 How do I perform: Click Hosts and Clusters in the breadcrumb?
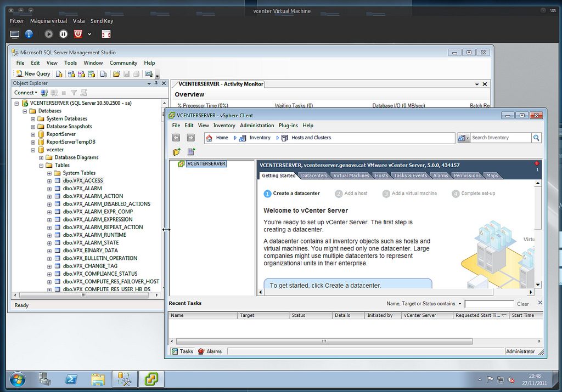(x=311, y=138)
